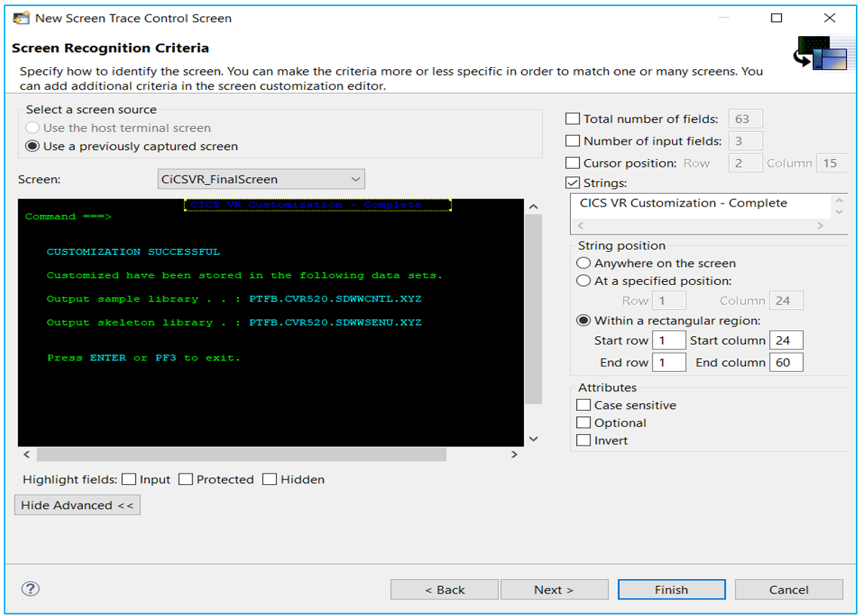Click Strings box scroll up arrow
The image size is (862, 616).
[x=839, y=200]
